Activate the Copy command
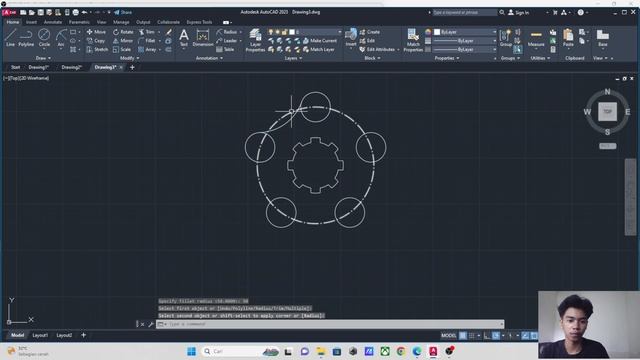640x360 pixels. point(96,41)
